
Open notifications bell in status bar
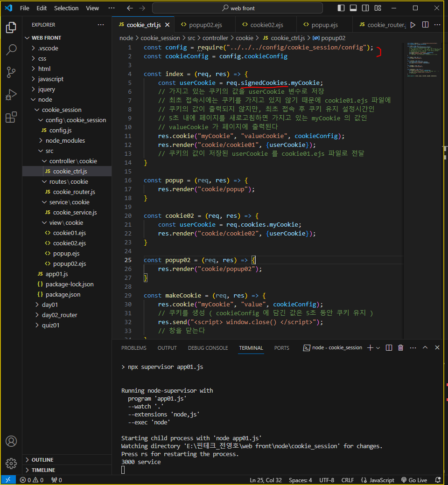[x=437, y=480]
